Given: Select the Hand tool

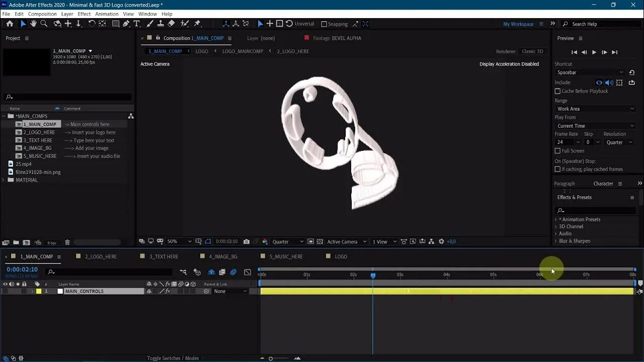Looking at the screenshot, I should 32,24.
